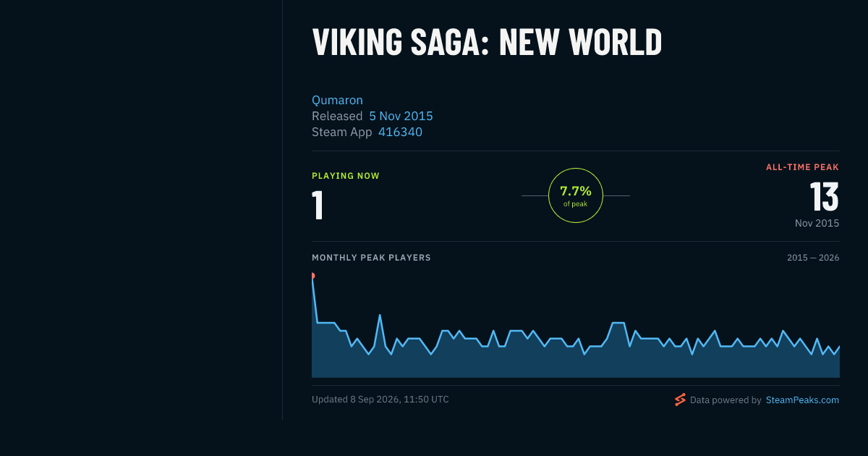Click the Viking Saga: New World title
This screenshot has width=868, height=456.
pos(487,42)
